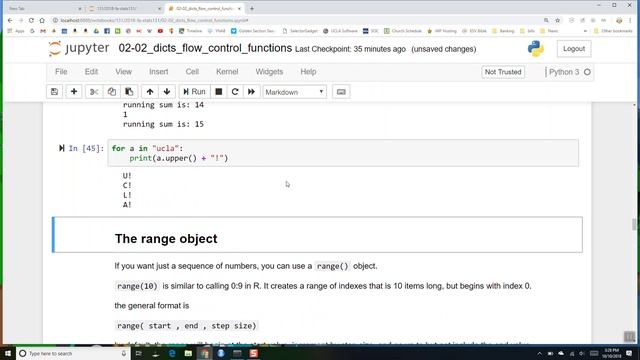The image size is (640, 360).
Task: Open the Edit menu
Action: click(x=91, y=71)
